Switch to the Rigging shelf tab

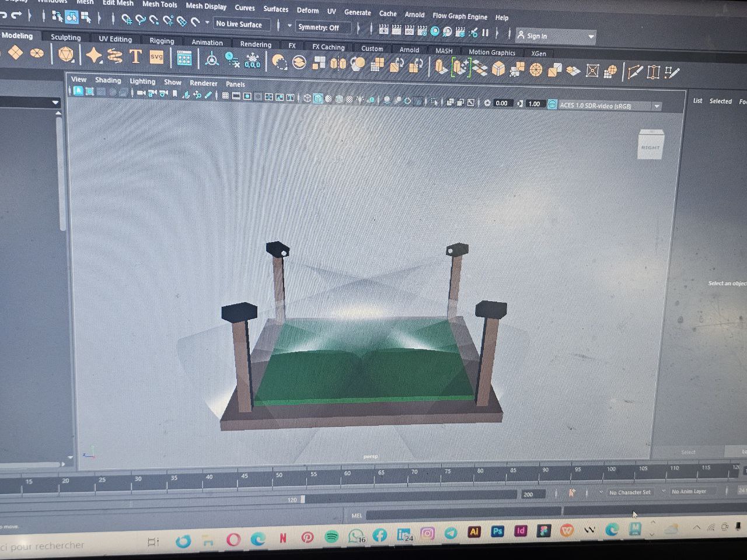pos(162,40)
